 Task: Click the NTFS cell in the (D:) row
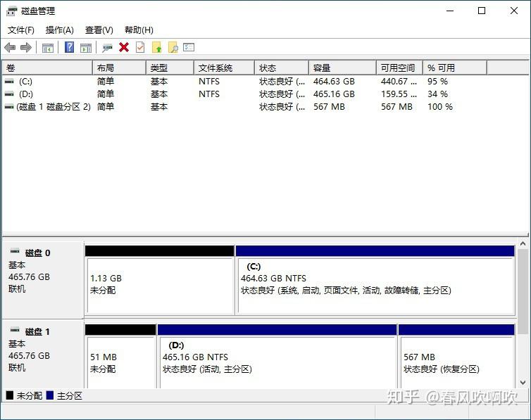coord(209,94)
